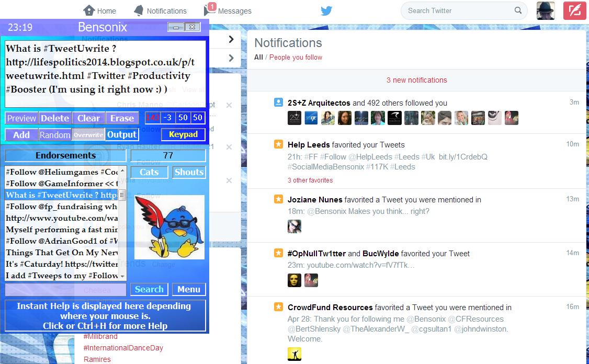Image resolution: width=589 pixels, height=364 pixels.
Task: Click the follower icon beside 2S+Z Arquitectos
Action: click(278, 102)
